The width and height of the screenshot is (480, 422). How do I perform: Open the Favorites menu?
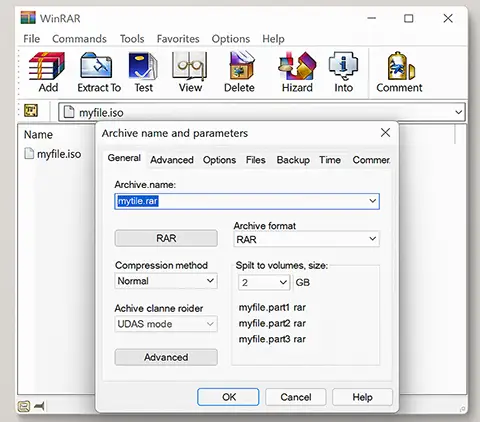click(x=178, y=39)
